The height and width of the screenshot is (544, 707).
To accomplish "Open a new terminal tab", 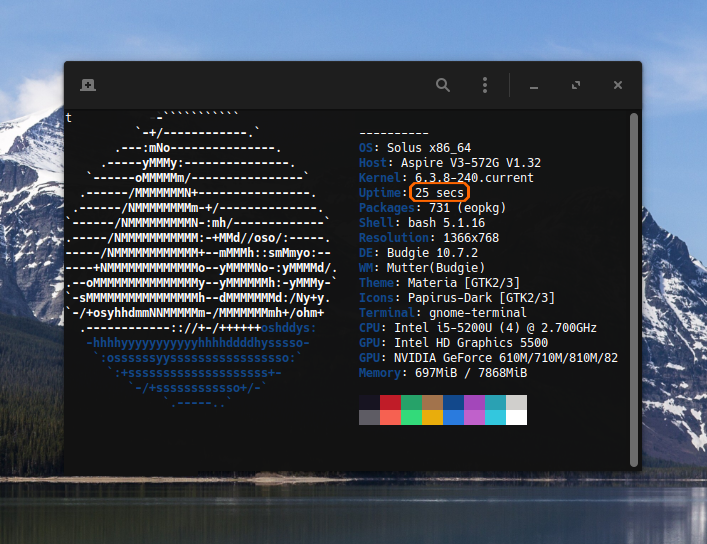I will (88, 86).
